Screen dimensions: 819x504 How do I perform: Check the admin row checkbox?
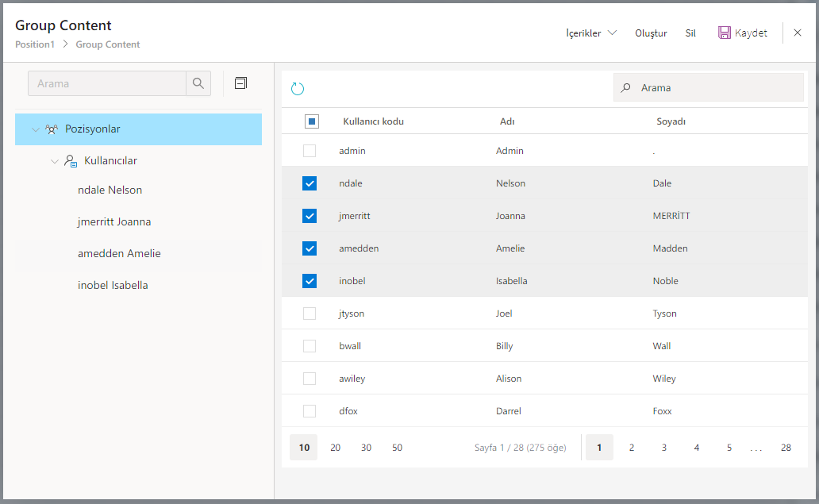[x=310, y=151]
